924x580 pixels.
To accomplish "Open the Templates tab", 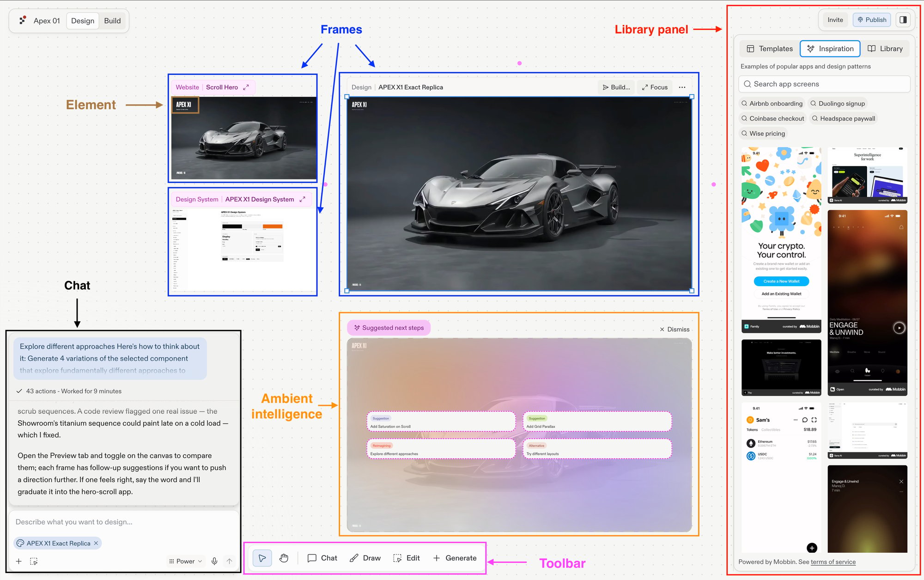I will tap(770, 49).
